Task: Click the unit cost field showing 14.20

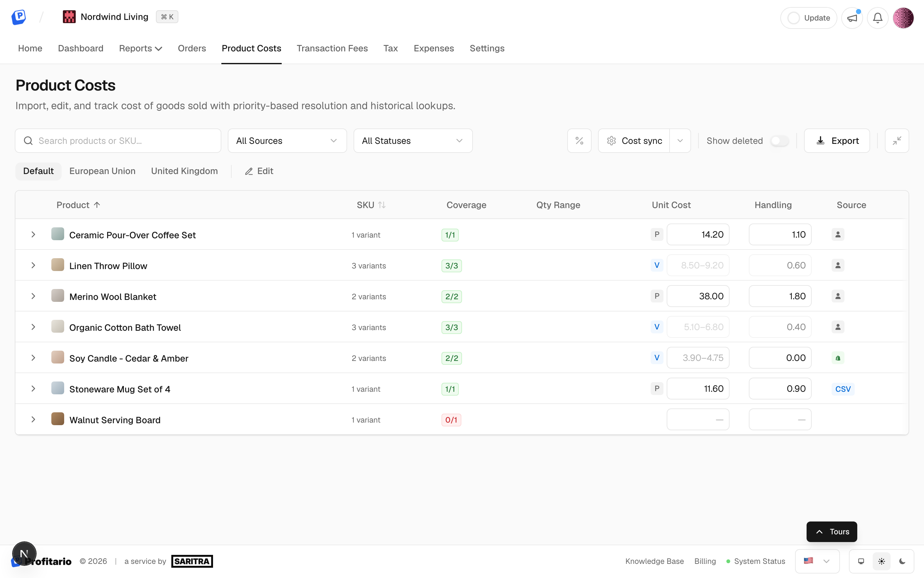Action: coord(698,234)
